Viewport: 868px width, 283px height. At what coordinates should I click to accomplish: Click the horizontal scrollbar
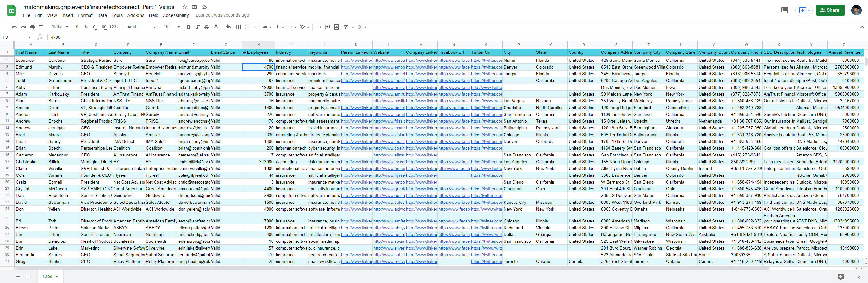point(392,268)
